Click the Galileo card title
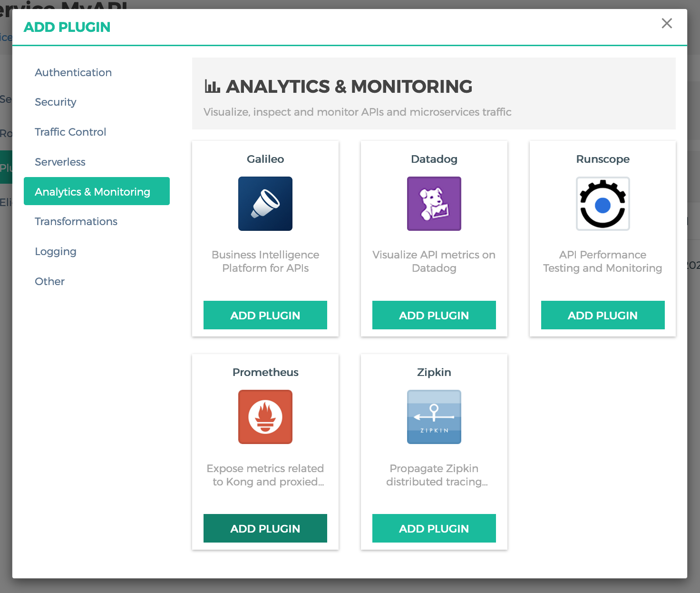This screenshot has height=593, width=700. click(265, 159)
